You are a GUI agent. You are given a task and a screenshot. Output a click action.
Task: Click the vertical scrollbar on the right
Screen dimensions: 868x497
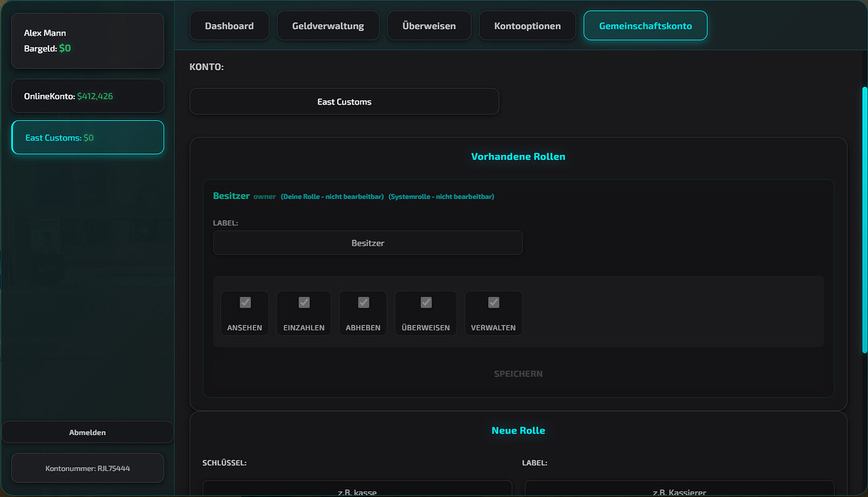click(x=865, y=220)
